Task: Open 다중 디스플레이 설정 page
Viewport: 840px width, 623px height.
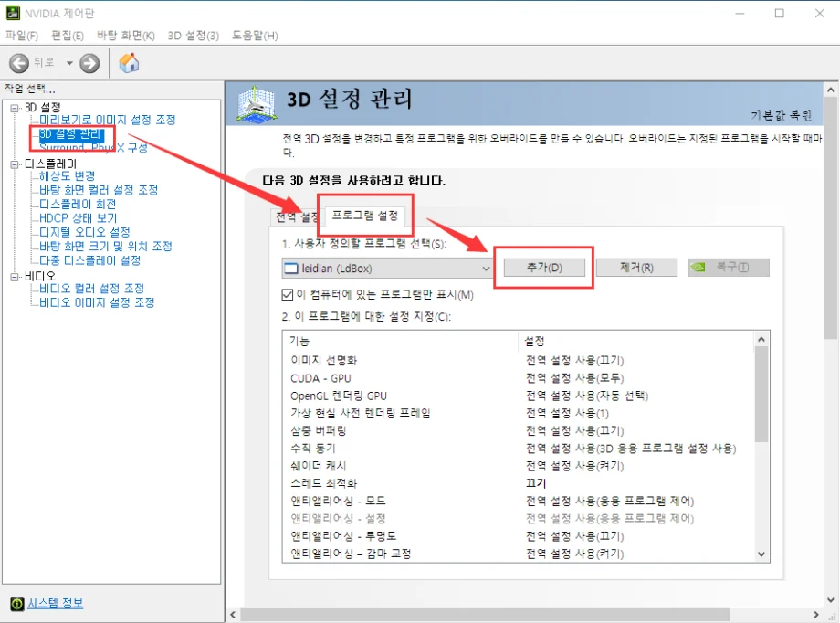Action: 90,260
